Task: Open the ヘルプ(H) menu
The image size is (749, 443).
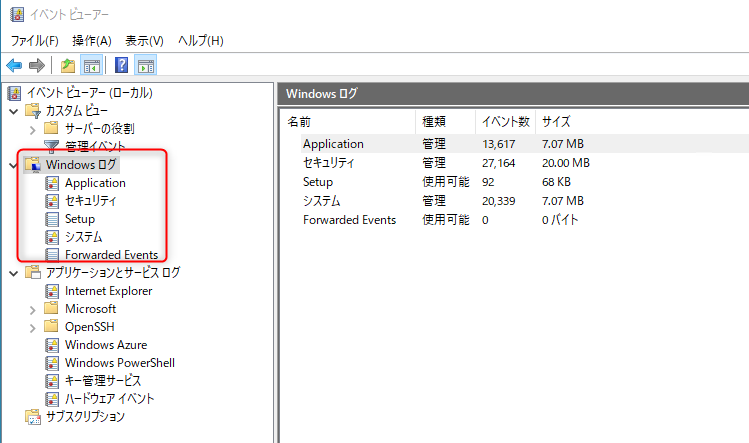Action: click(x=201, y=41)
